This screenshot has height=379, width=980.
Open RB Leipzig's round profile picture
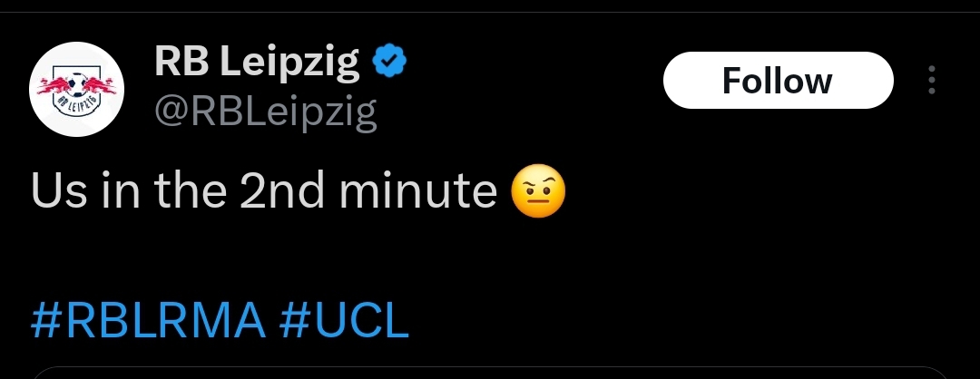[x=77, y=89]
